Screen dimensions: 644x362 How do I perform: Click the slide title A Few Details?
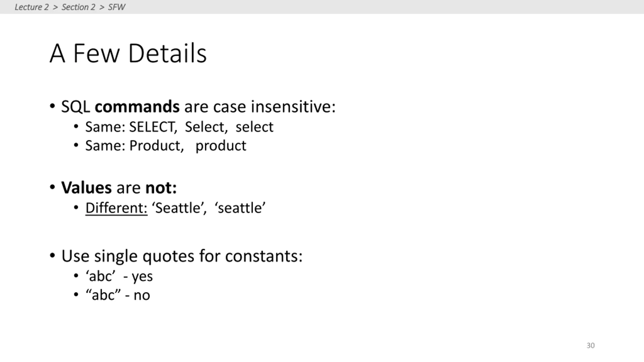(x=128, y=53)
